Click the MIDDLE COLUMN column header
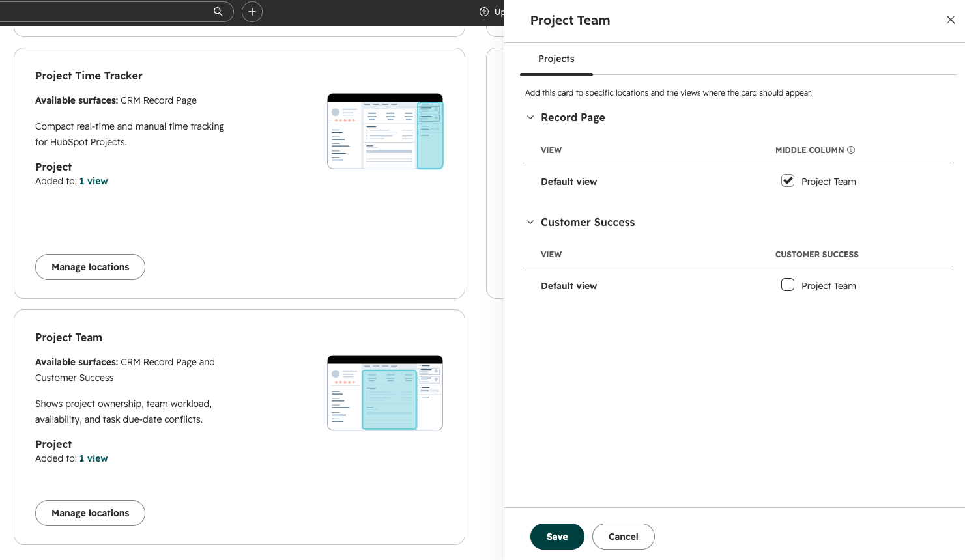Screen dimensions: 965x560 point(809,150)
